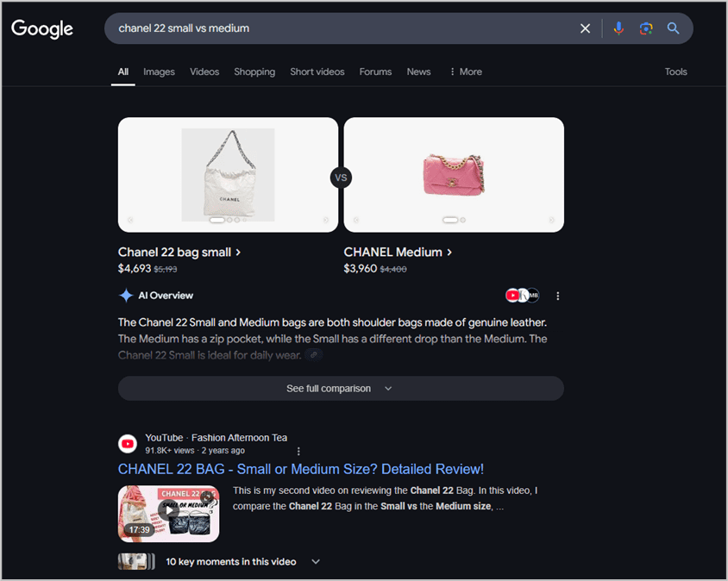Click the VS badge between product cards

point(341,178)
